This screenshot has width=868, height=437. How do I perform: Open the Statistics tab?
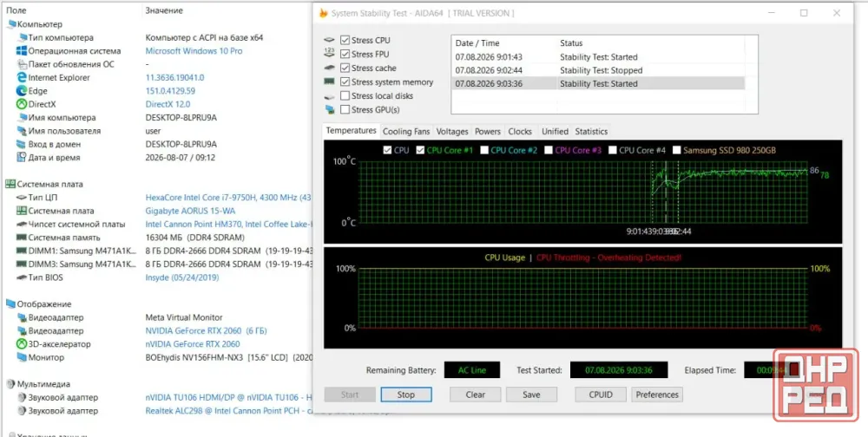pos(591,132)
